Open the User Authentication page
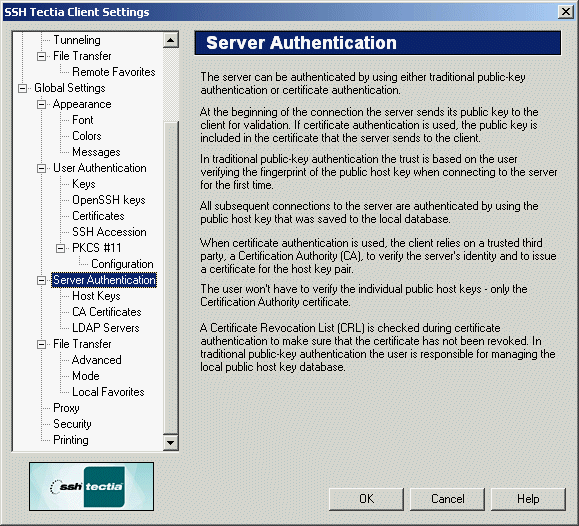This screenshot has width=579, height=526. pos(100,168)
